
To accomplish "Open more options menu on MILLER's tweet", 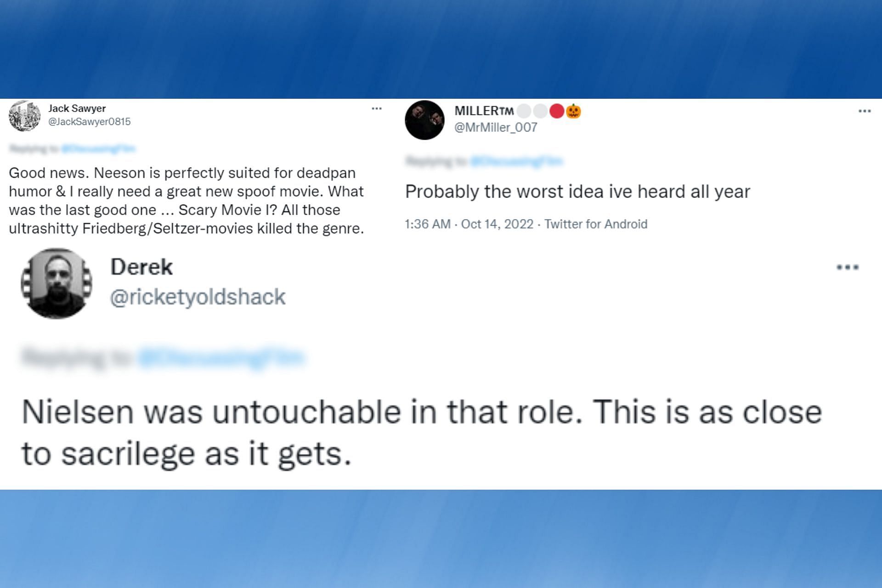I will click(x=864, y=111).
